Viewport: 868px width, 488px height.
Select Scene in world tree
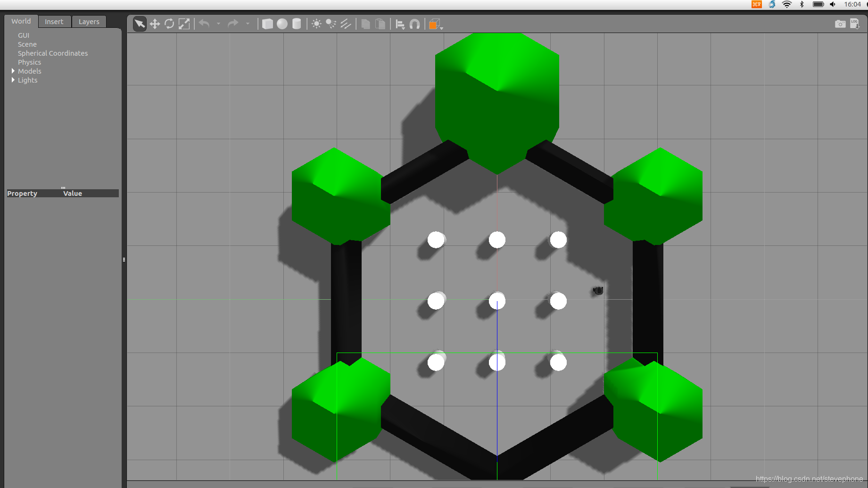[x=27, y=44]
